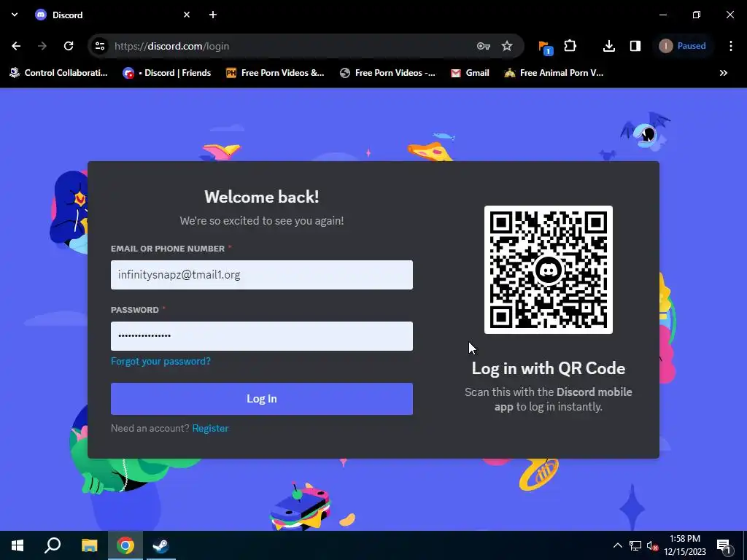The height and width of the screenshot is (560, 747).
Task: Open the Chrome three-dot menu
Action: point(731,46)
